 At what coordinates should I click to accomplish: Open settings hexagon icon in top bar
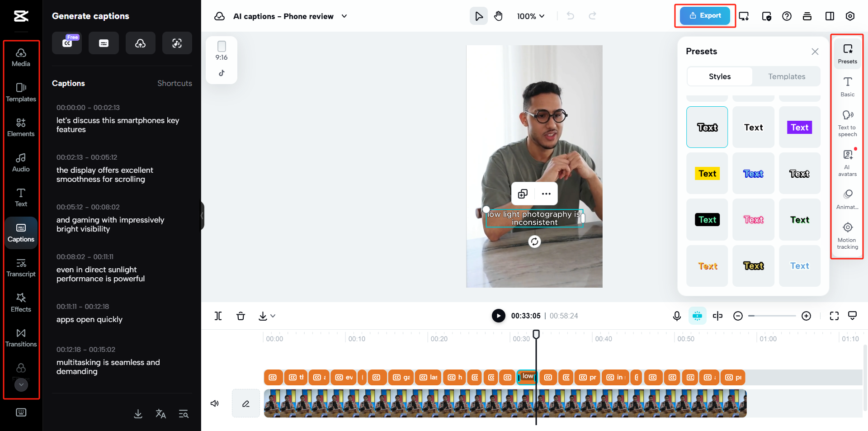click(x=850, y=16)
